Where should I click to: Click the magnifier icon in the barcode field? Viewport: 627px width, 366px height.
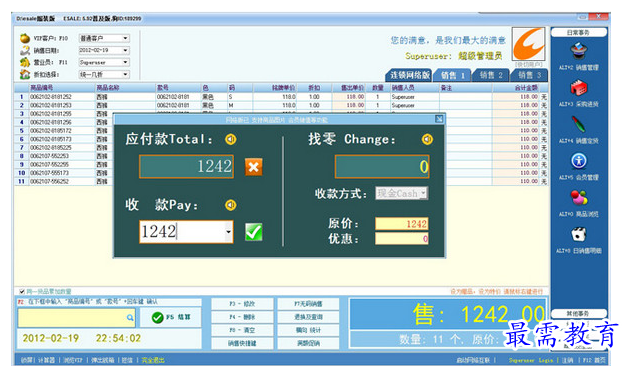[x=130, y=317]
